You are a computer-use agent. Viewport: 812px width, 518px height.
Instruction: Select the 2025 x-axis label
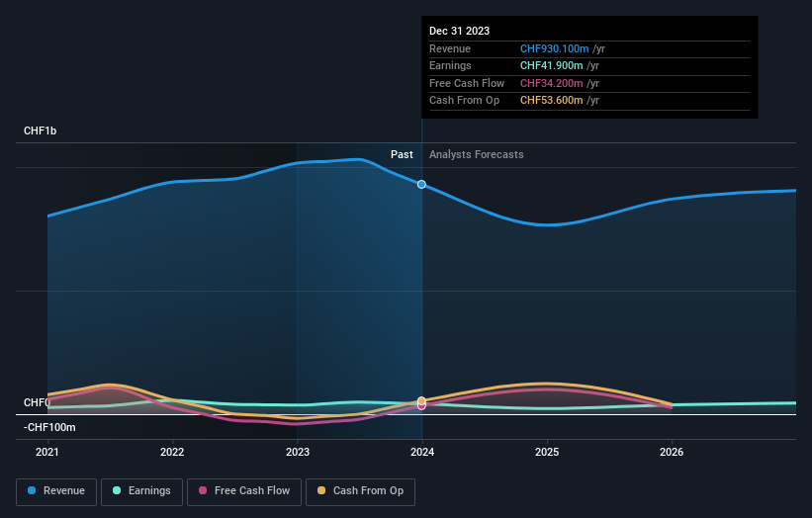pos(547,452)
